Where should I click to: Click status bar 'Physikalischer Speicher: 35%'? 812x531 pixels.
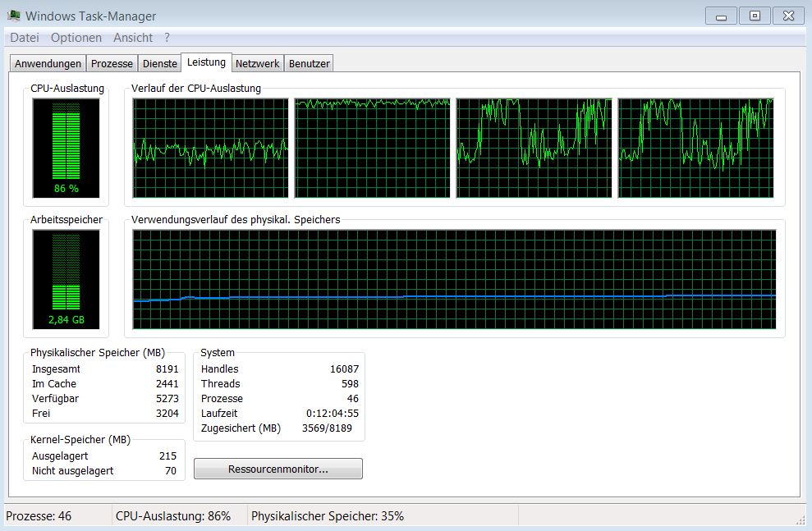(x=328, y=516)
